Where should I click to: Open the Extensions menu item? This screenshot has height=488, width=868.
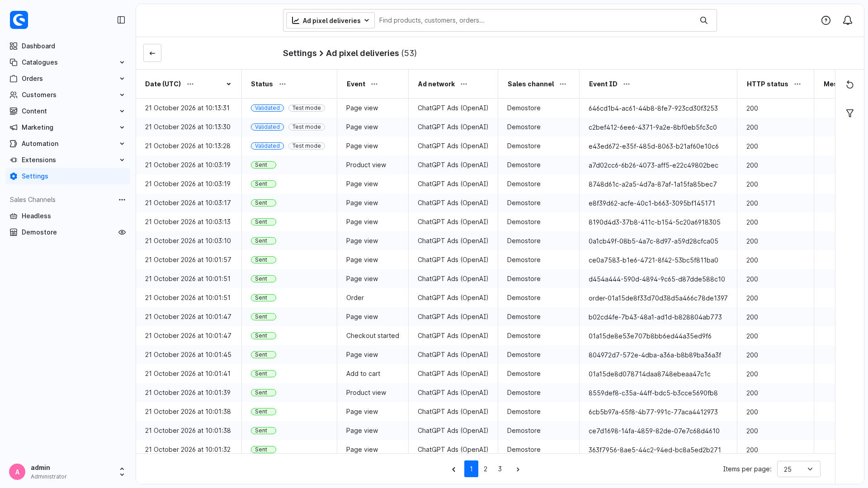click(x=68, y=160)
